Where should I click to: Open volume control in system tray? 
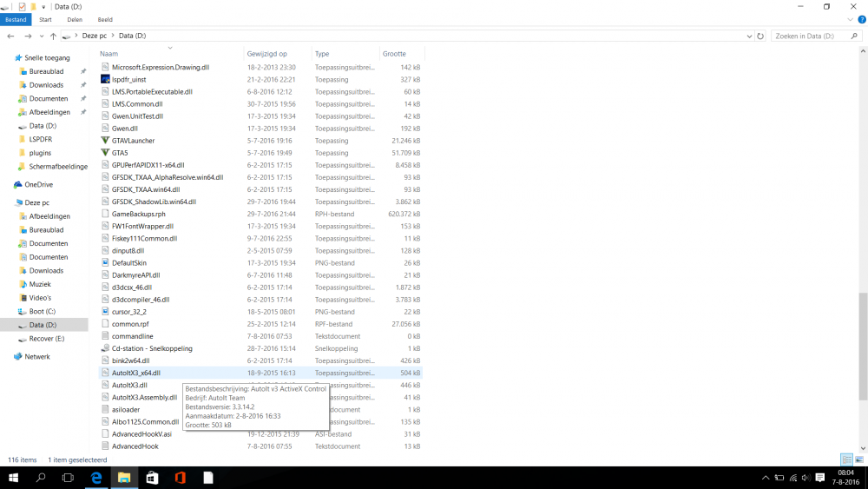coord(806,478)
